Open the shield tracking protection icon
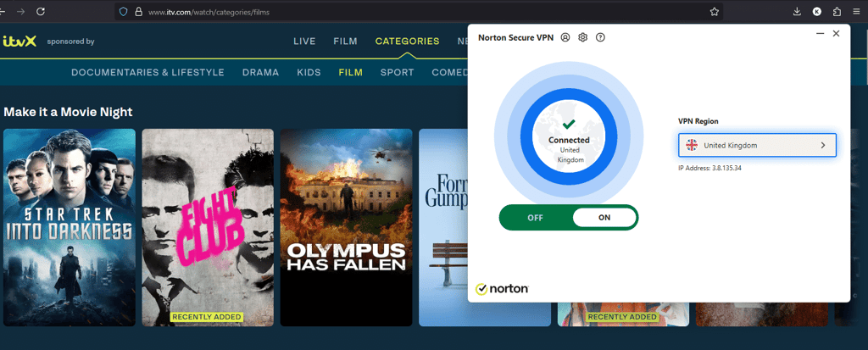The image size is (868, 350). (124, 12)
